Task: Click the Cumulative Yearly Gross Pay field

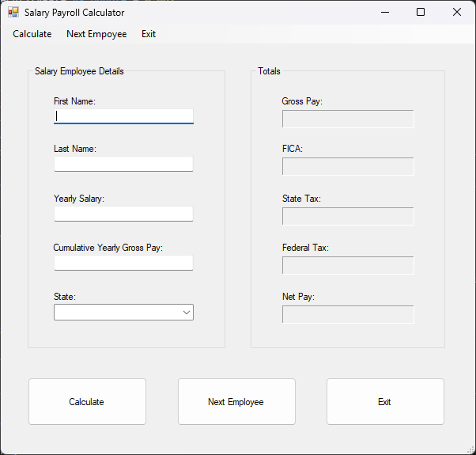Action: point(123,263)
